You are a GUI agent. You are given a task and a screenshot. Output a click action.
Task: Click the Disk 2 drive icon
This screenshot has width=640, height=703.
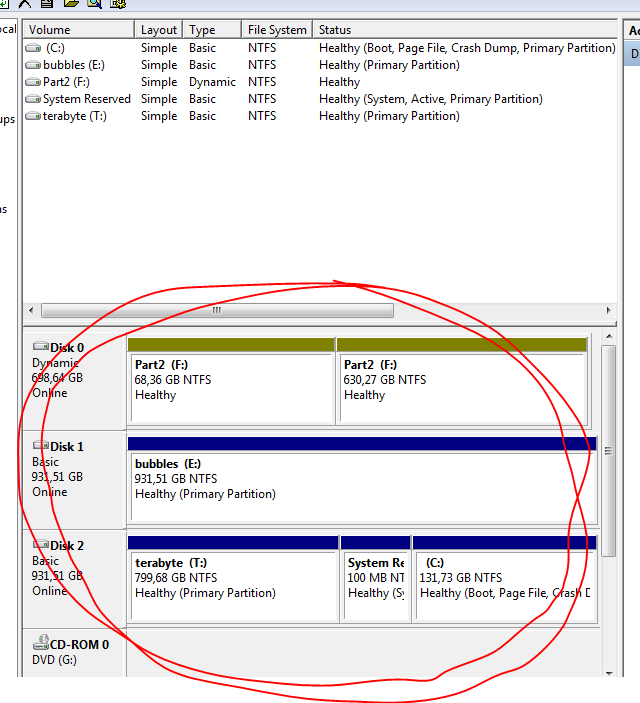point(40,545)
